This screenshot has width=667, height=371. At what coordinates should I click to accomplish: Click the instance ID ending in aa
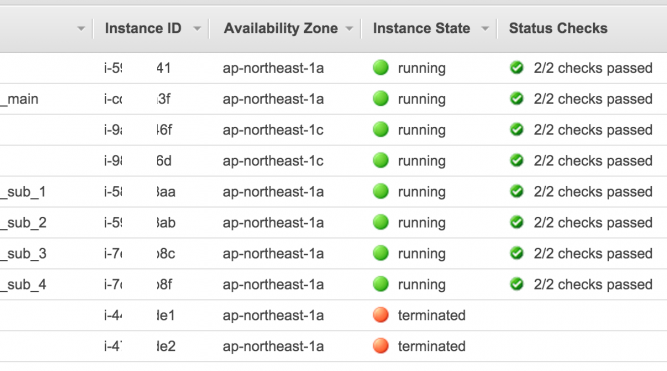click(140, 192)
